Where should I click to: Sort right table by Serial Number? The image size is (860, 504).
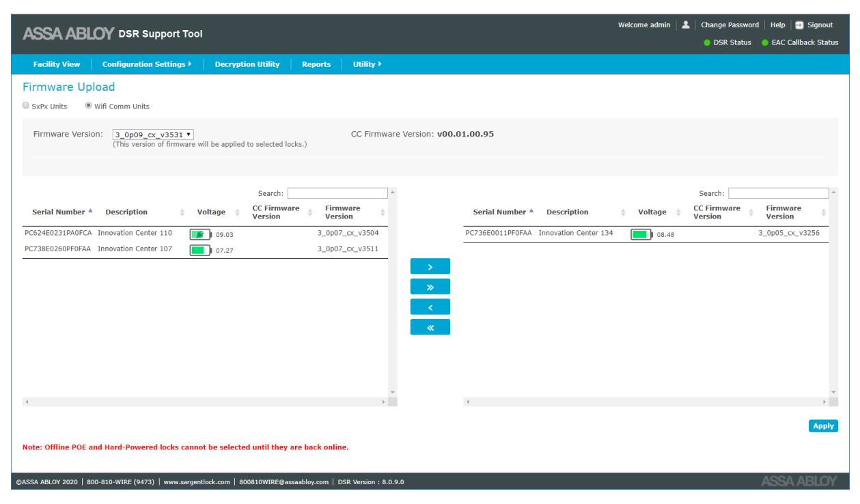503,212
